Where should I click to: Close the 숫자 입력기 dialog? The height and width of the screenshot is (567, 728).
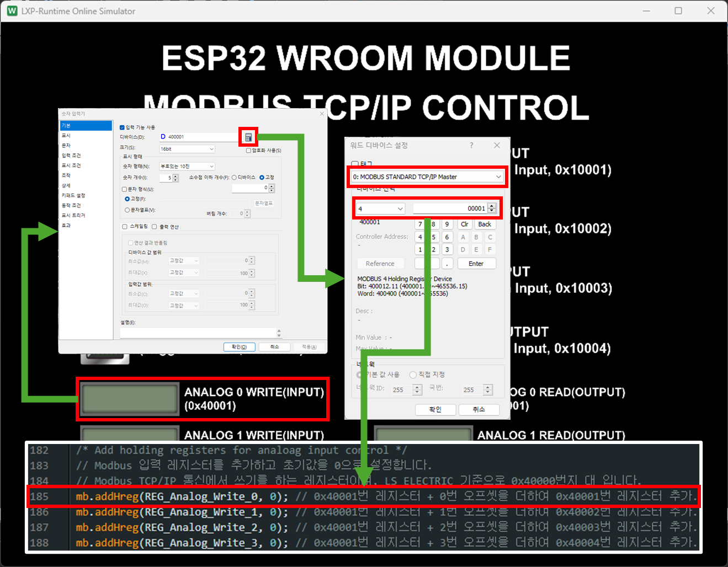pyautogui.click(x=322, y=114)
